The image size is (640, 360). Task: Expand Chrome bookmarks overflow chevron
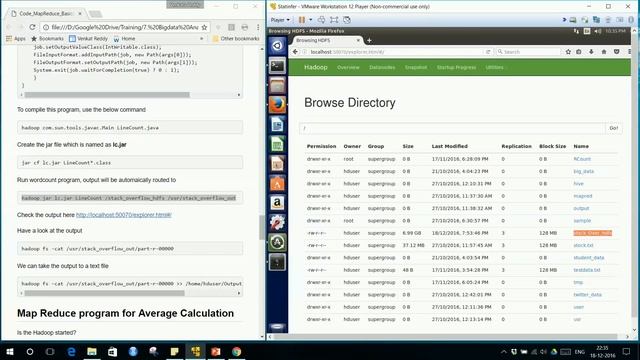[201, 38]
